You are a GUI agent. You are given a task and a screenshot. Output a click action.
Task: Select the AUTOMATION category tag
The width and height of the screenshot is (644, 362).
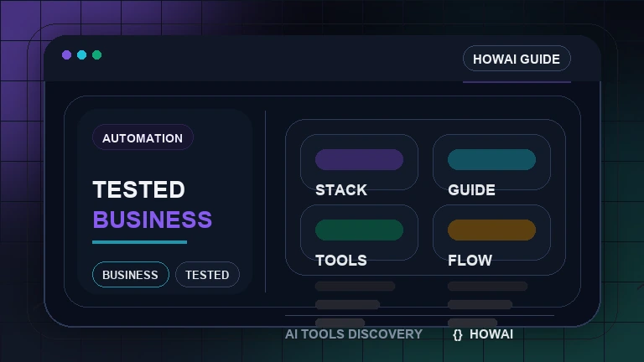click(143, 138)
